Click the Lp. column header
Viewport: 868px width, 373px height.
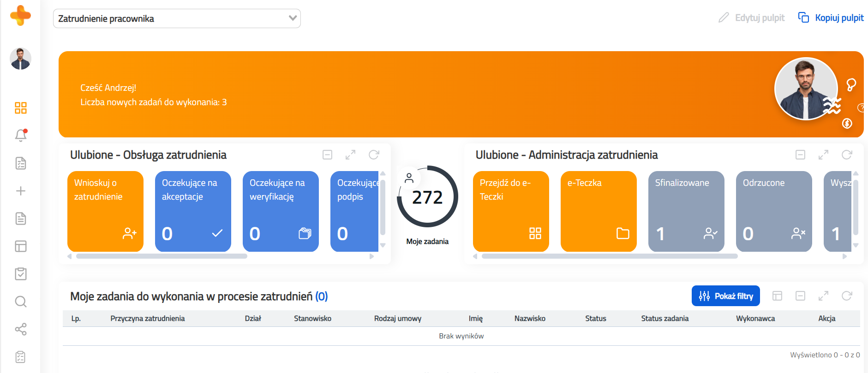[x=76, y=319]
